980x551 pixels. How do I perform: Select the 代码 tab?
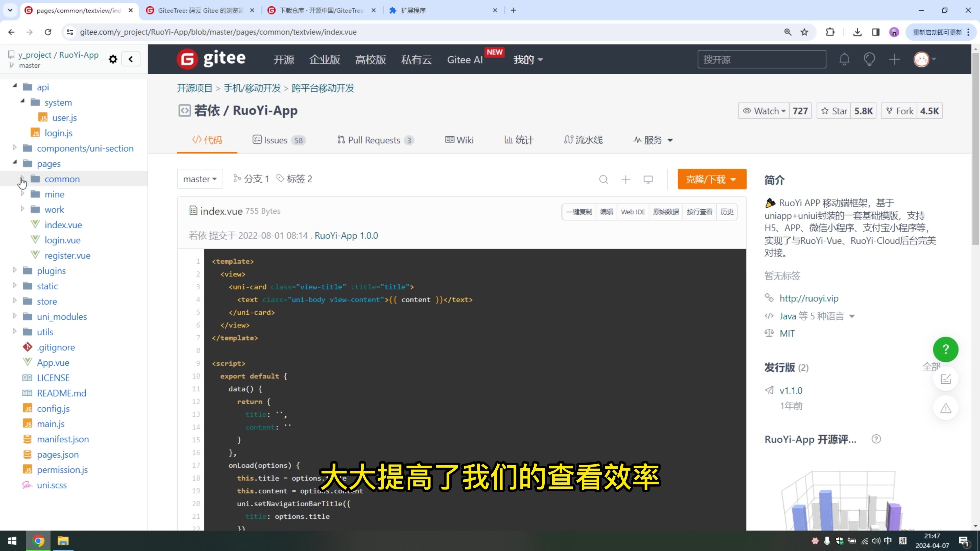tap(207, 140)
